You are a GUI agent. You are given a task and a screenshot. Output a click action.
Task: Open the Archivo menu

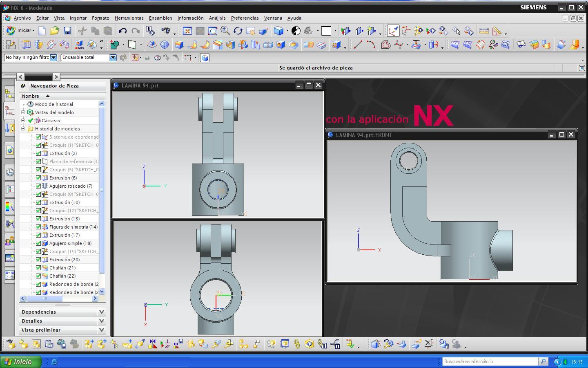[x=22, y=18]
